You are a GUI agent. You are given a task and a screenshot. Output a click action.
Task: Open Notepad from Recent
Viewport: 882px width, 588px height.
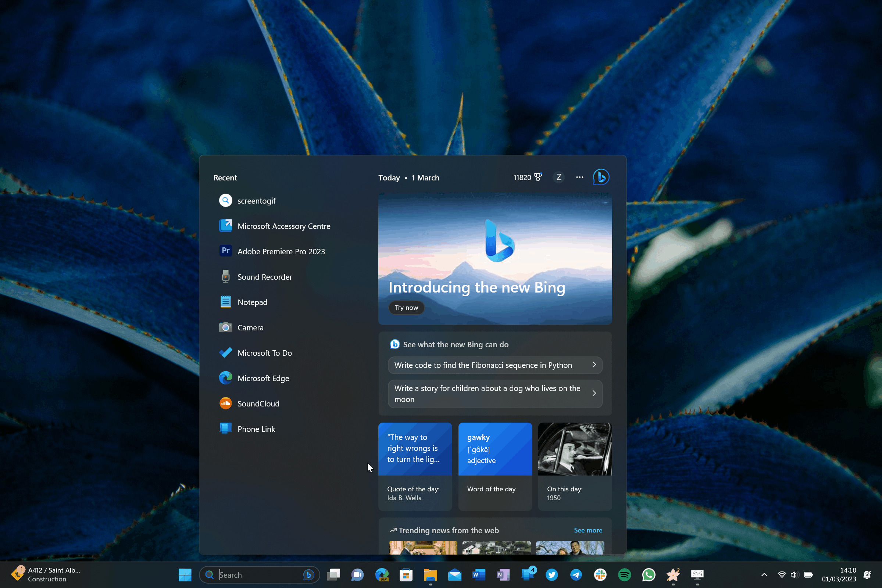[x=252, y=302]
